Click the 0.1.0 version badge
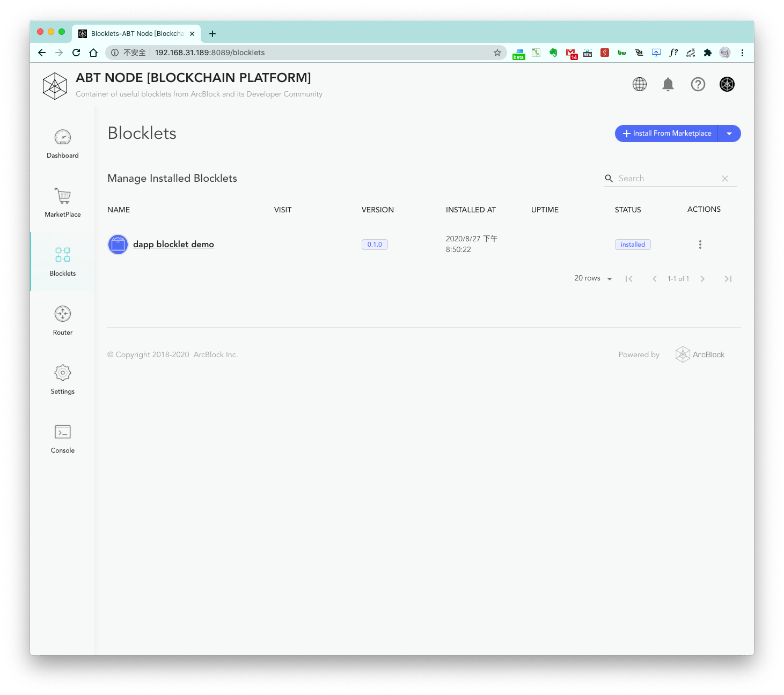The width and height of the screenshot is (784, 695). click(375, 245)
